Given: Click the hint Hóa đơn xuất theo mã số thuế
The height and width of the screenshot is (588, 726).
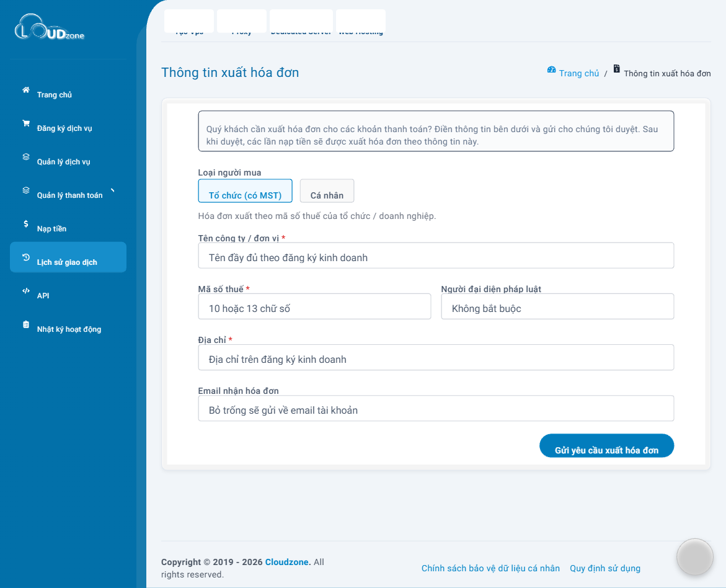Looking at the screenshot, I should pyautogui.click(x=317, y=216).
